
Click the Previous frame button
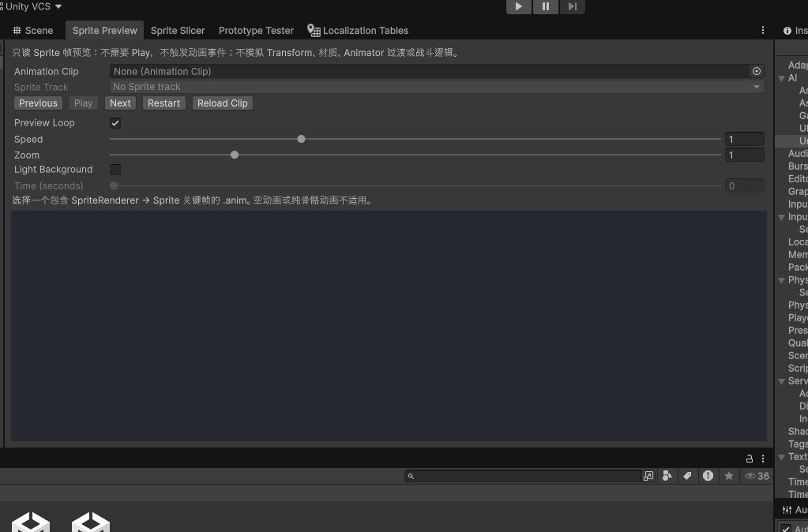pyautogui.click(x=38, y=103)
